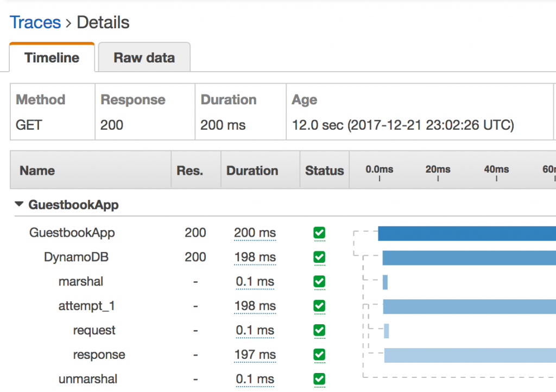Click DynamoDB row response code 200
Screen dimensions: 556x392
coord(195,257)
